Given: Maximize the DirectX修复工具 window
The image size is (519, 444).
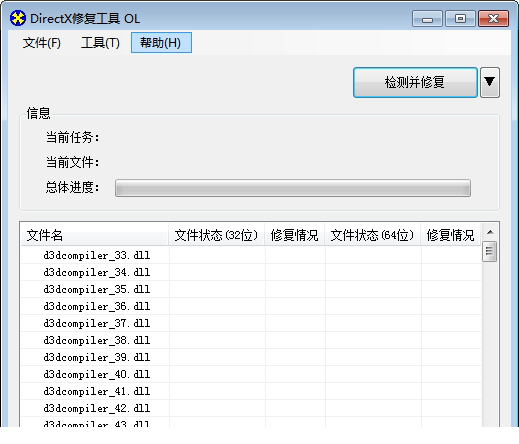Looking at the screenshot, I should [x=460, y=19].
